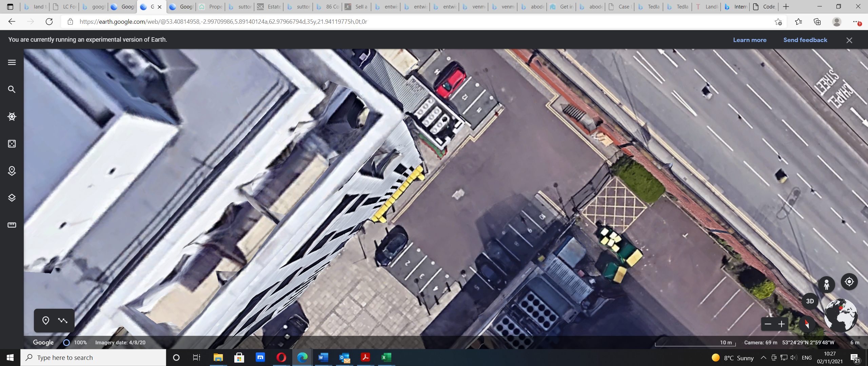
Task: Select the Measure distance ruler tool
Action: (x=12, y=225)
